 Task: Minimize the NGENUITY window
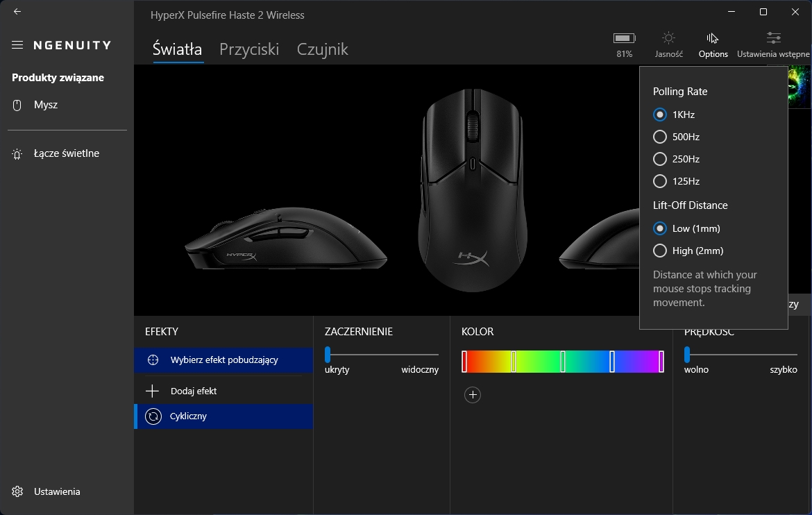[x=731, y=11]
